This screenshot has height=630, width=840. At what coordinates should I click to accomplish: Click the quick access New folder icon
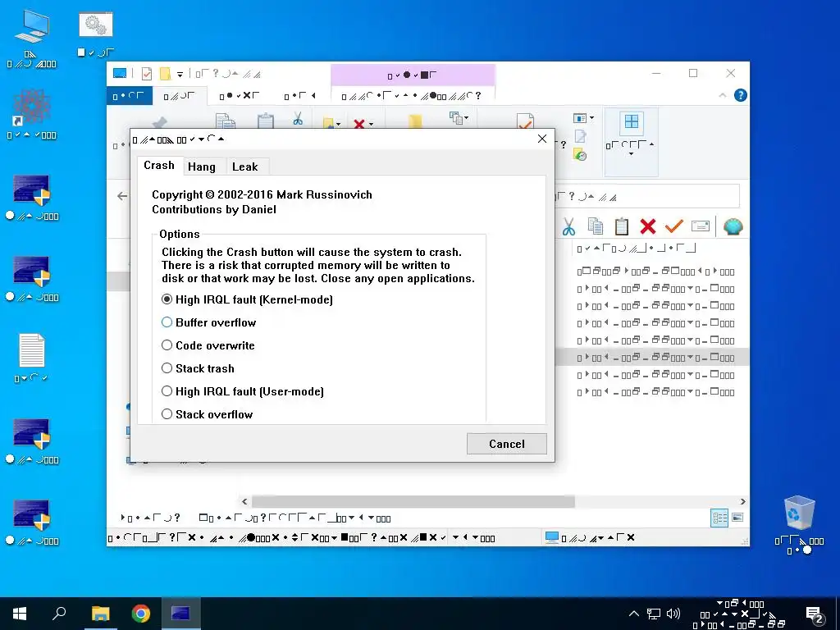(165, 73)
